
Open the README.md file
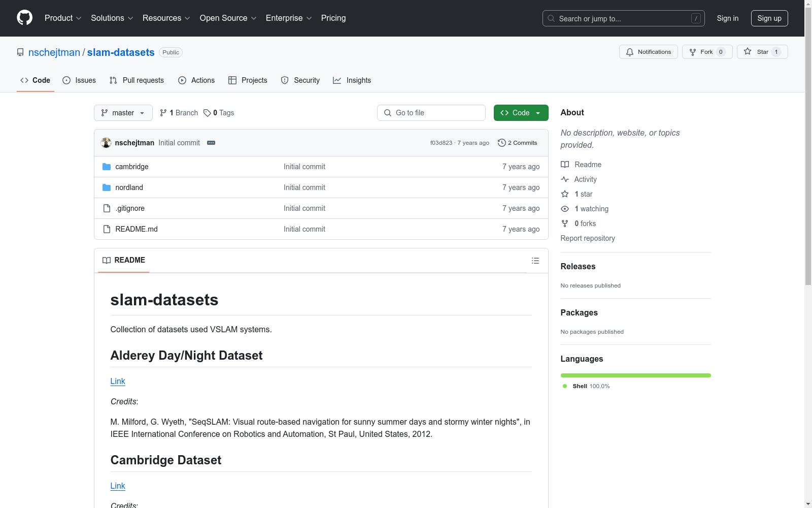[137, 229]
